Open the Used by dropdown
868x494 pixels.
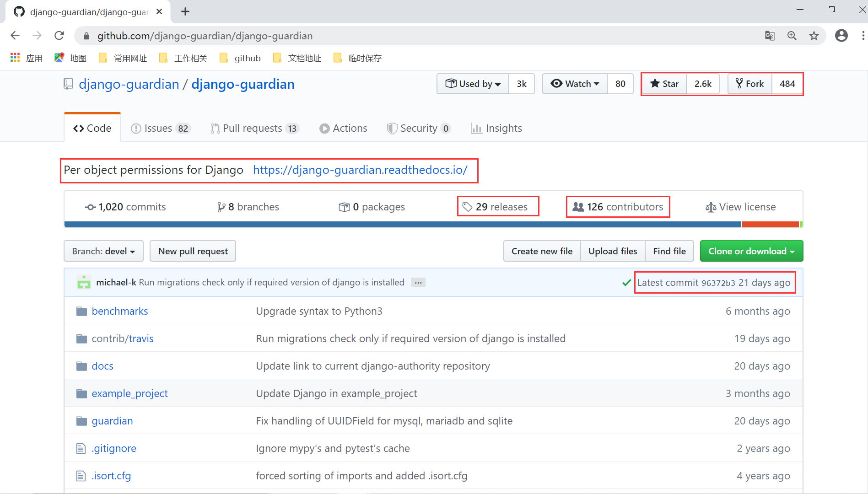tap(473, 84)
